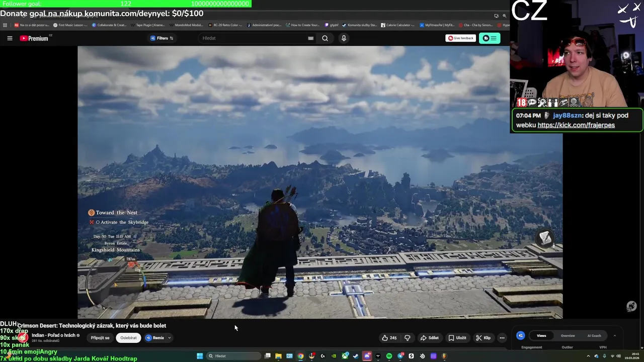Click the video player showing Crimson Desert
This screenshot has height=362, width=644.
tap(320, 182)
